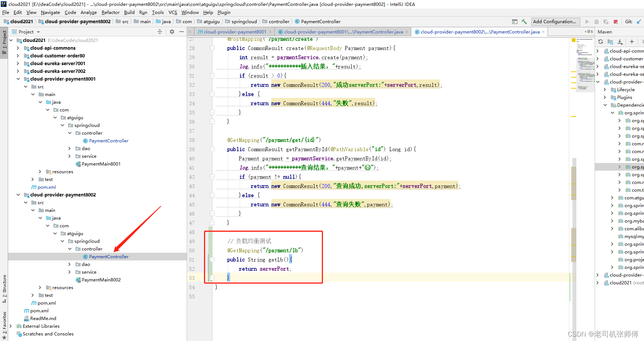Open ReadMe.md file in project tree
Screen dimensions: 644x341
pyautogui.click(x=43, y=319)
